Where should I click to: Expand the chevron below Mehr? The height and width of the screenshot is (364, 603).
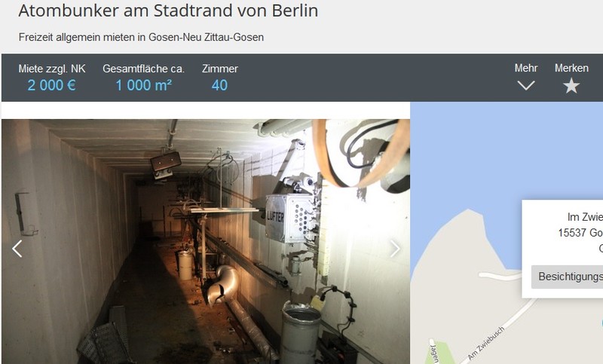[525, 85]
